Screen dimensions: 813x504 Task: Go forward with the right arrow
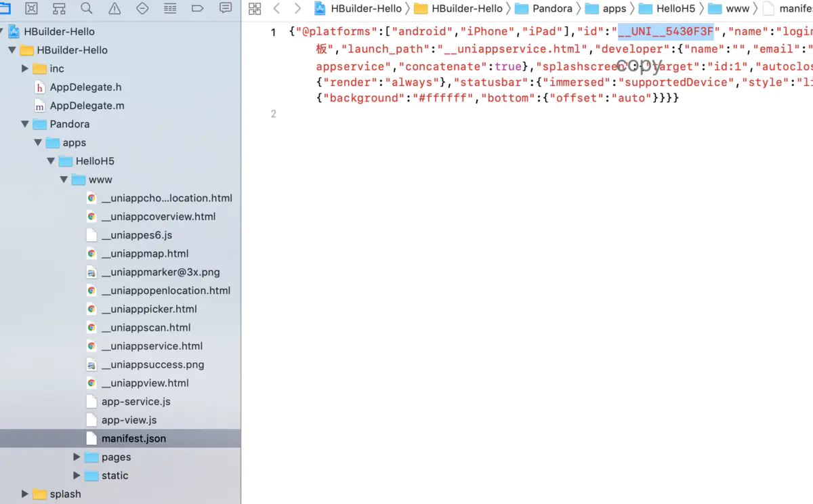tap(297, 9)
